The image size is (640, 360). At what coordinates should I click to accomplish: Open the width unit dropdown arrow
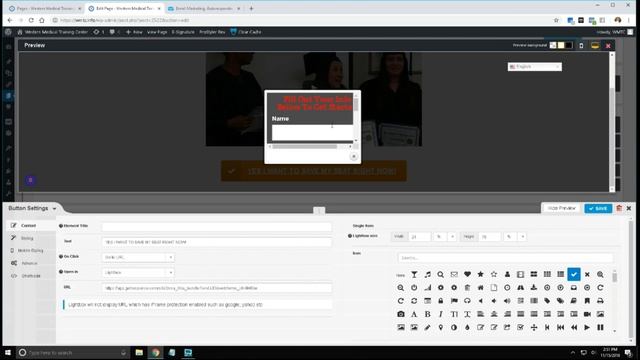click(452, 237)
